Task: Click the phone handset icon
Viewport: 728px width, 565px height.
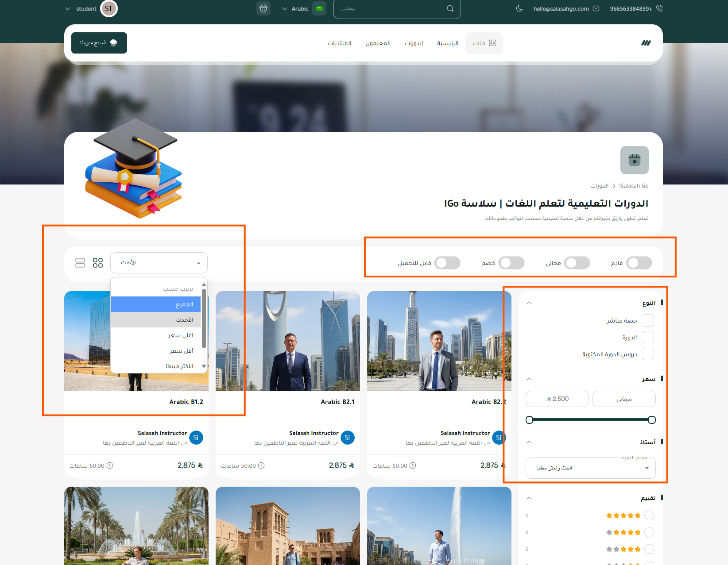Action: click(659, 8)
